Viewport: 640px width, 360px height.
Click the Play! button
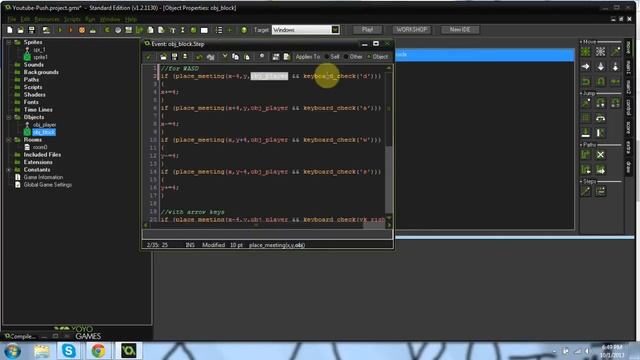367,30
